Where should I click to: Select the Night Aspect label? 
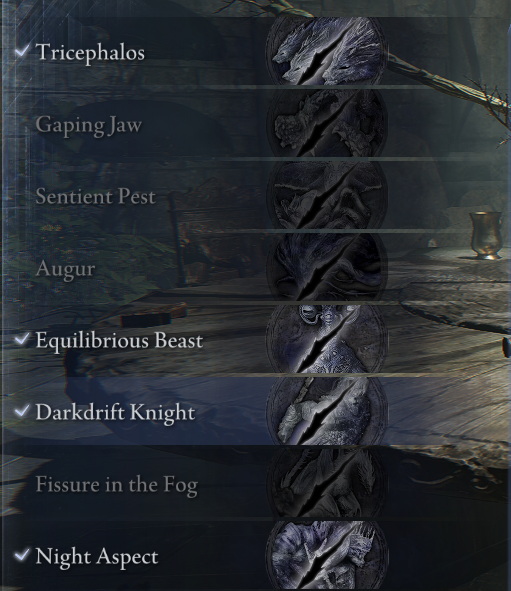[x=97, y=557]
